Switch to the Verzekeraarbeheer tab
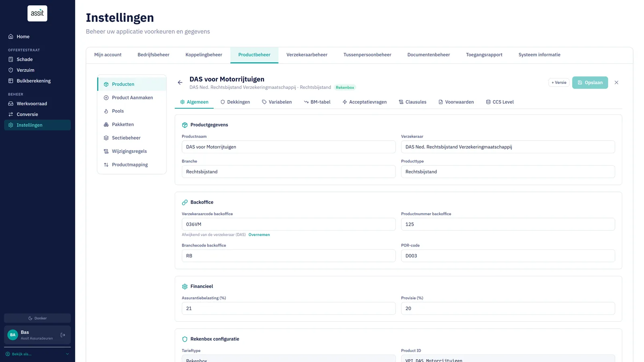The width and height of the screenshot is (644, 362). tap(307, 55)
